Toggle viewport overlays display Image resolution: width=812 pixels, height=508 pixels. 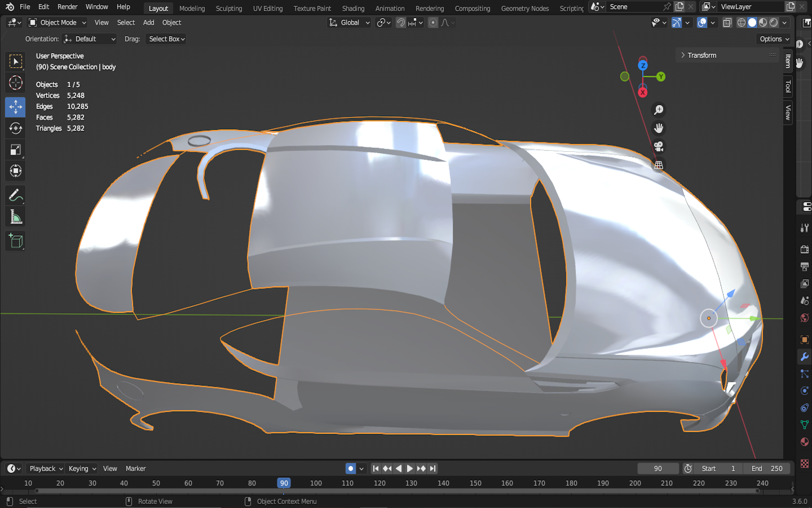click(702, 23)
